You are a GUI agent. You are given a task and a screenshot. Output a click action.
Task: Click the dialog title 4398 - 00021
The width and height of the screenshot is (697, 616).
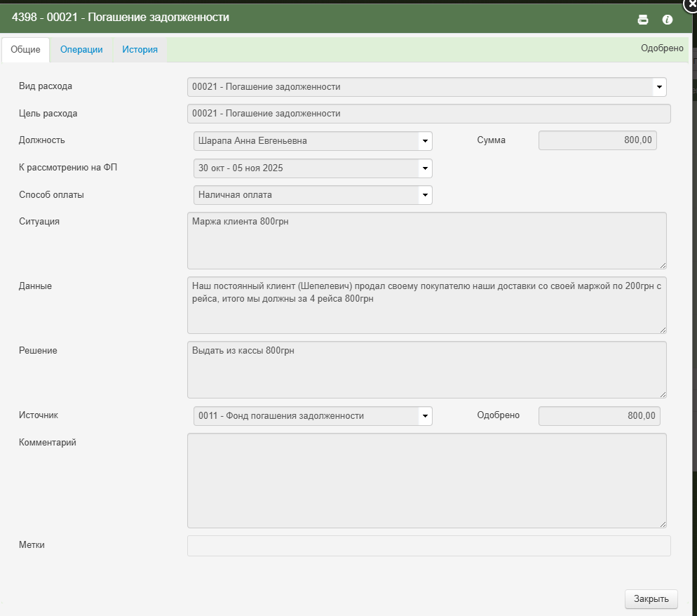pos(121,18)
